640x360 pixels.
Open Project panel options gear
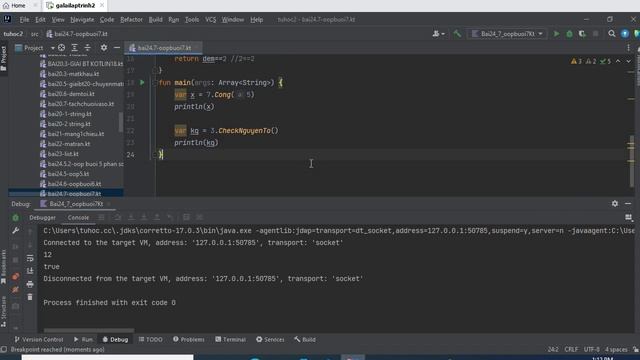click(104, 48)
